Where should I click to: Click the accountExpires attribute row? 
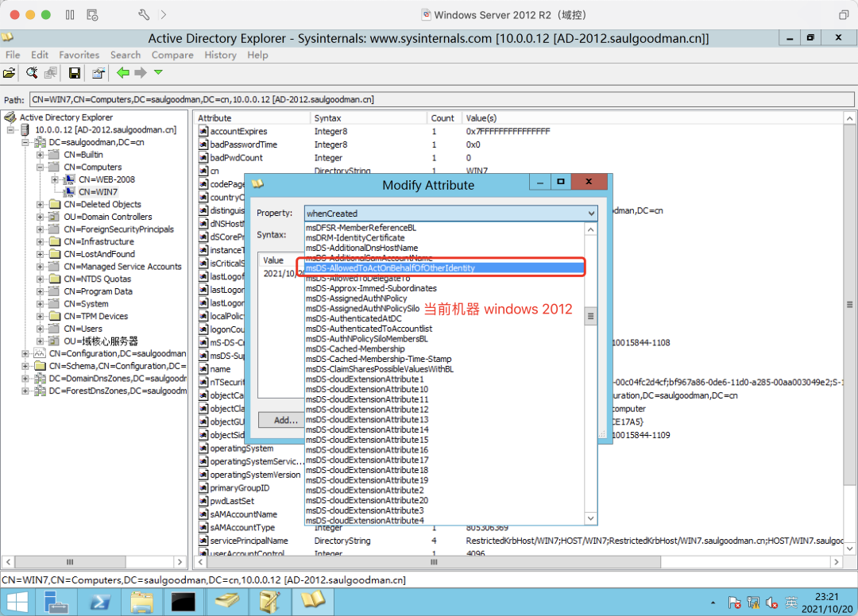pyautogui.click(x=520, y=131)
